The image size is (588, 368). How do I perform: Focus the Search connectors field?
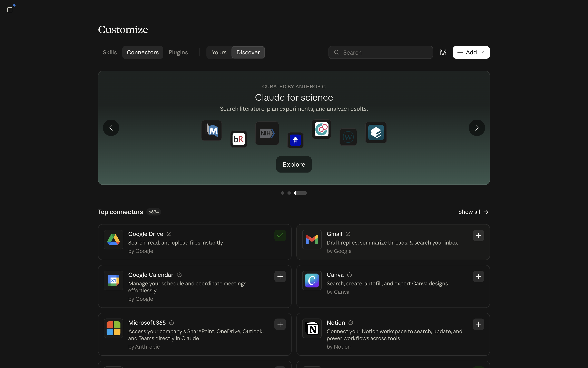tap(381, 52)
